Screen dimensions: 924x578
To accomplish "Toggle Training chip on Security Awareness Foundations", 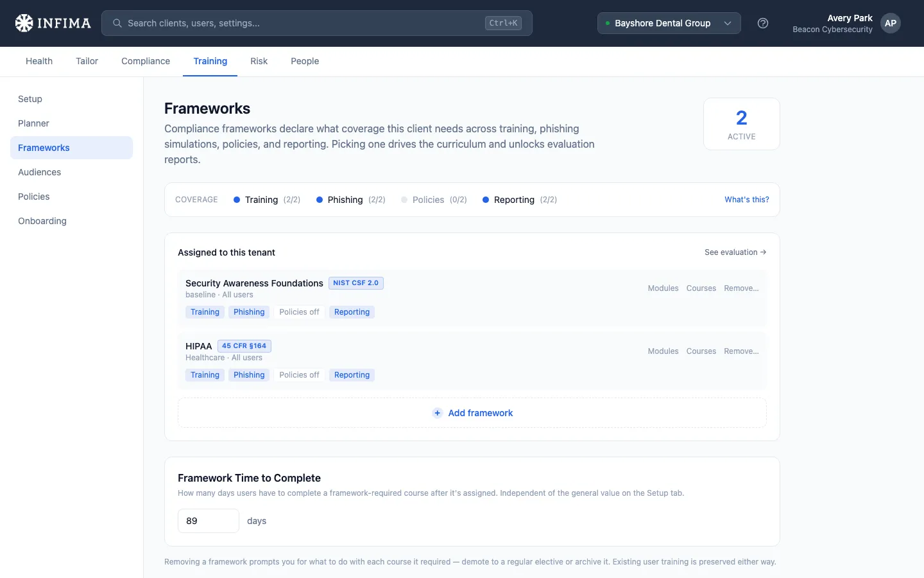I will pyautogui.click(x=205, y=312).
